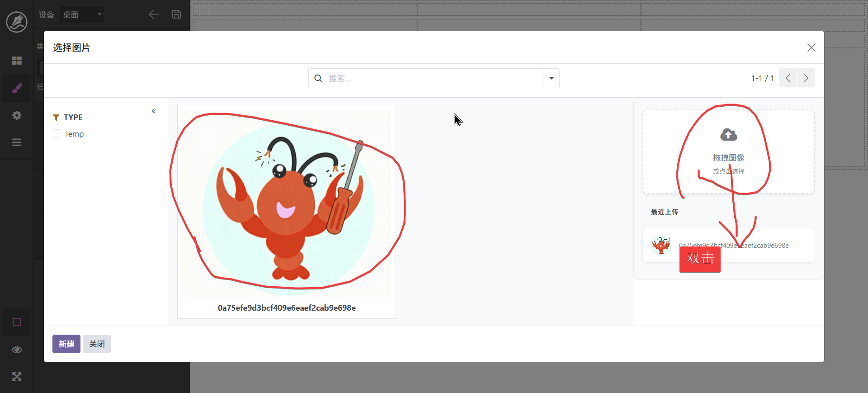Select the paintbrush style icon

click(x=17, y=88)
